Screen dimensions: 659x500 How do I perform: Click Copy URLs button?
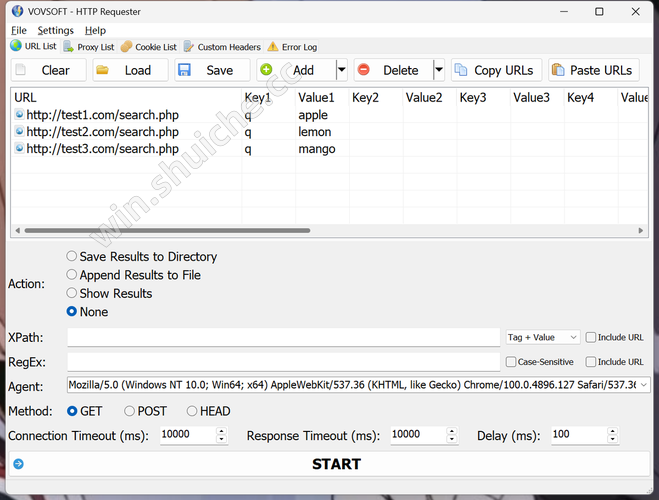tap(496, 70)
